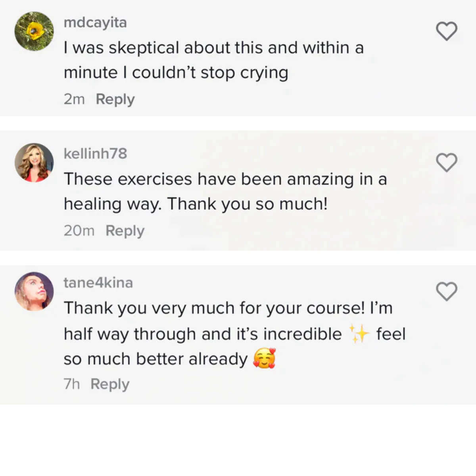Open mdcayita's yellow flower profile picture
The width and height of the screenshot is (476, 476).
34,31
